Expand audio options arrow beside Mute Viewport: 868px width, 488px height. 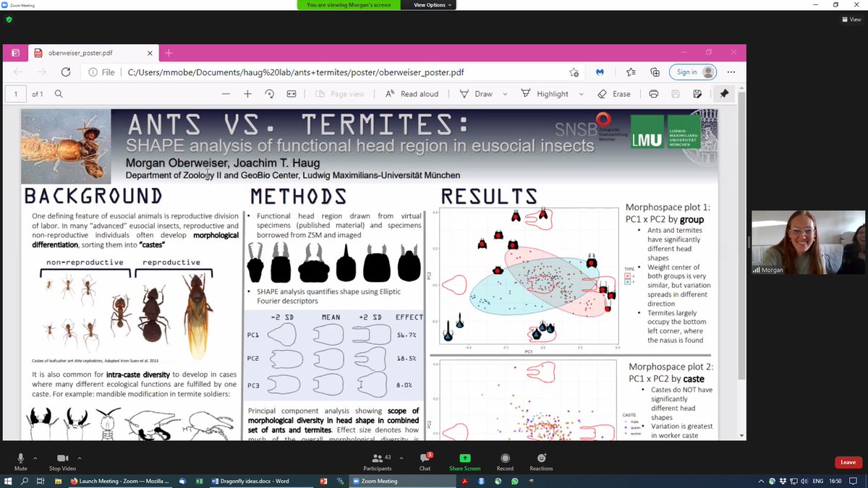(x=35, y=458)
